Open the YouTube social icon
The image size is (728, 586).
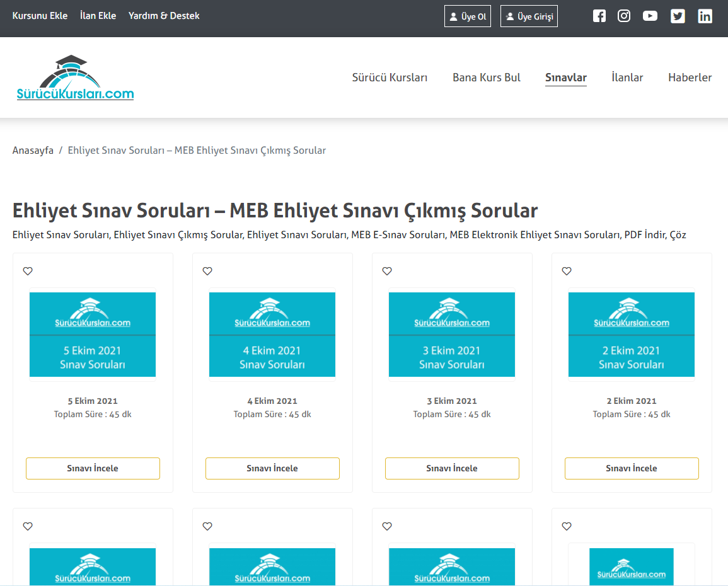coord(650,16)
